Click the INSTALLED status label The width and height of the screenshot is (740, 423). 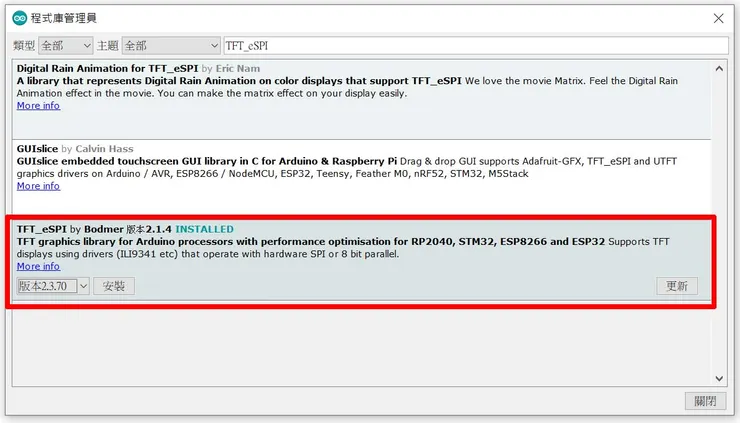(x=204, y=229)
